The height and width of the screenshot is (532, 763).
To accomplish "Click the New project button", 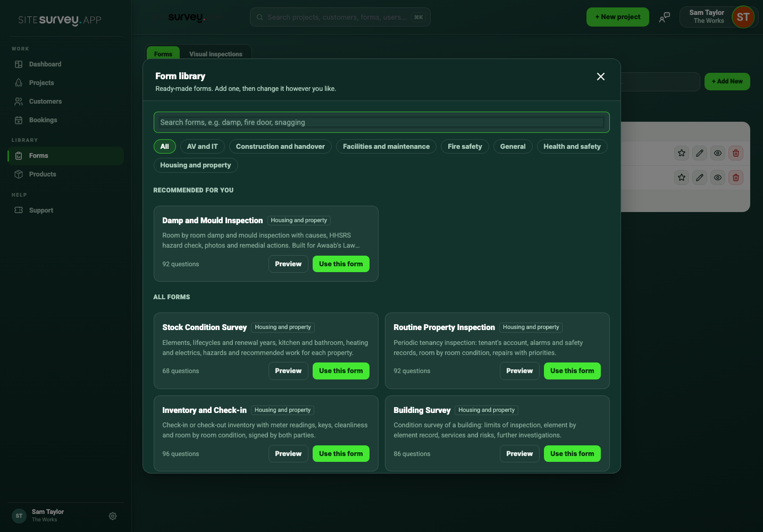I will point(618,17).
